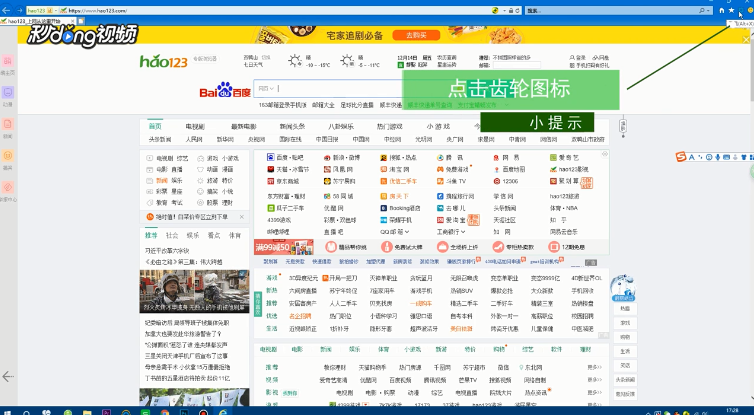
Task: Click the refresh icon in the address bar
Action: coord(518,10)
